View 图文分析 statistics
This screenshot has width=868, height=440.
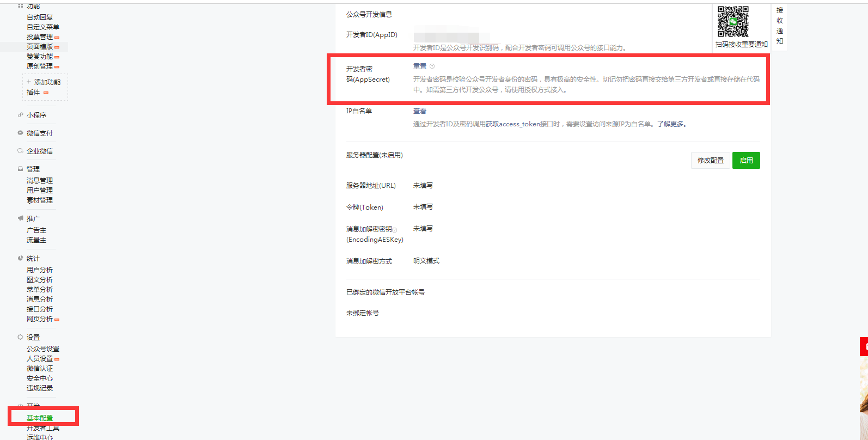pos(40,280)
